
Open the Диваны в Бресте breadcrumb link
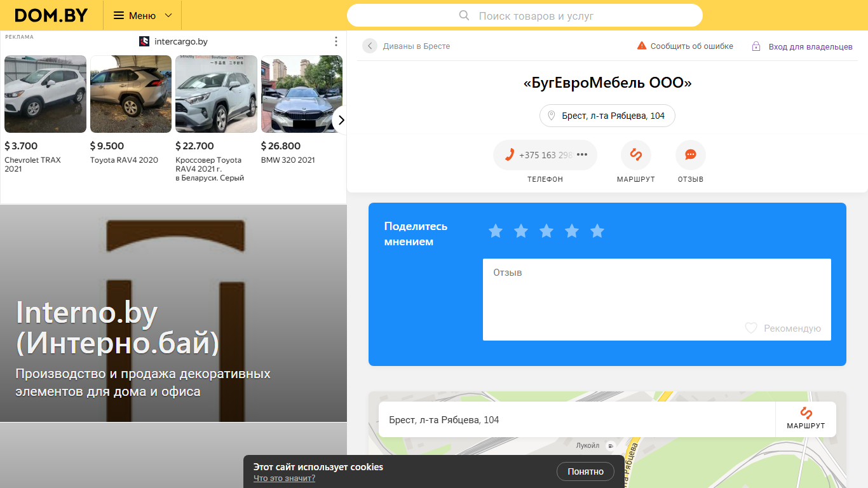pos(416,46)
